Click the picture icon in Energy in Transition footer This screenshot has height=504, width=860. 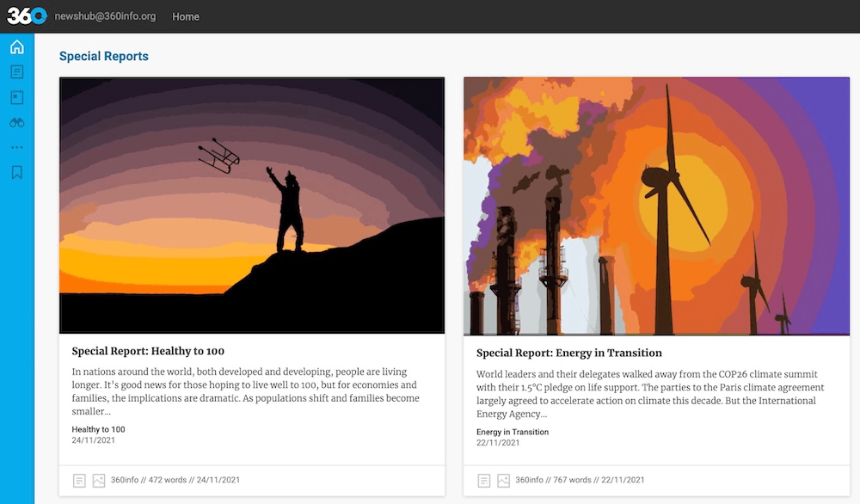(503, 481)
